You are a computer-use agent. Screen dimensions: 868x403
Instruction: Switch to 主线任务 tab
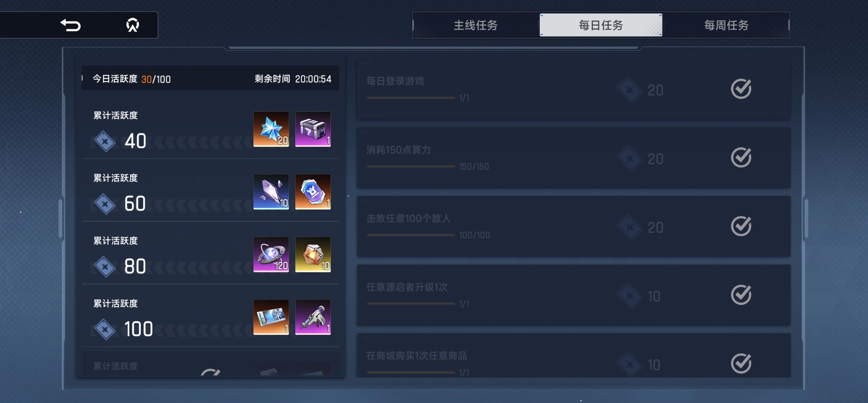coord(475,25)
